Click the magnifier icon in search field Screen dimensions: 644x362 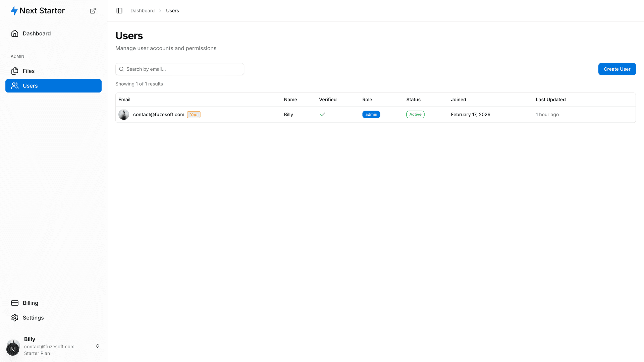[x=121, y=69]
